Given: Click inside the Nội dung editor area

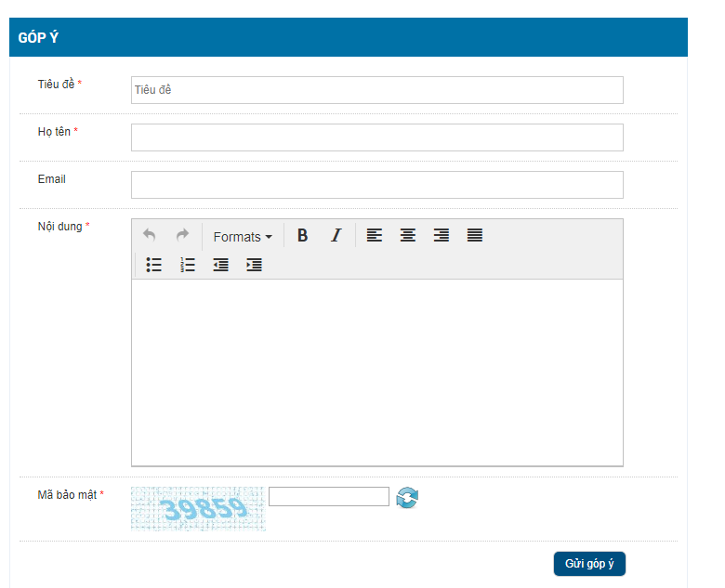Looking at the screenshot, I should [x=376, y=372].
